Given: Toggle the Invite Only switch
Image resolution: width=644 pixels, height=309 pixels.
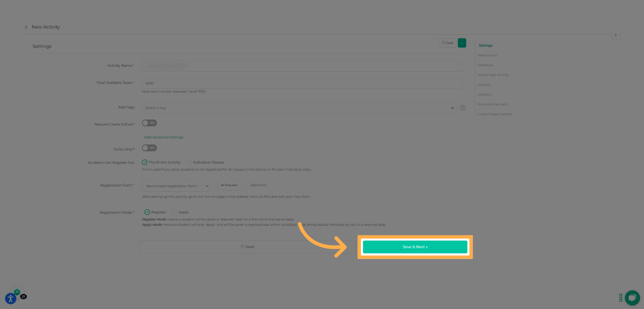Looking at the screenshot, I should 149,148.
